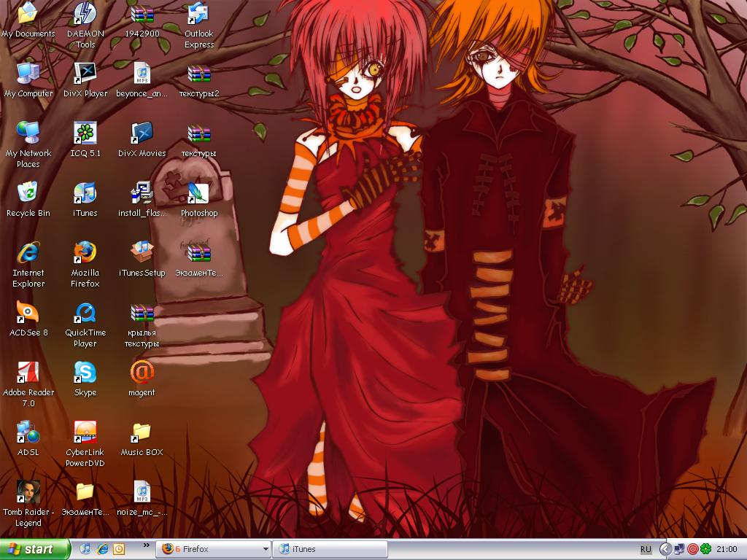The width and height of the screenshot is (747, 560).
Task: Open the Windows start menu
Action: point(35,549)
